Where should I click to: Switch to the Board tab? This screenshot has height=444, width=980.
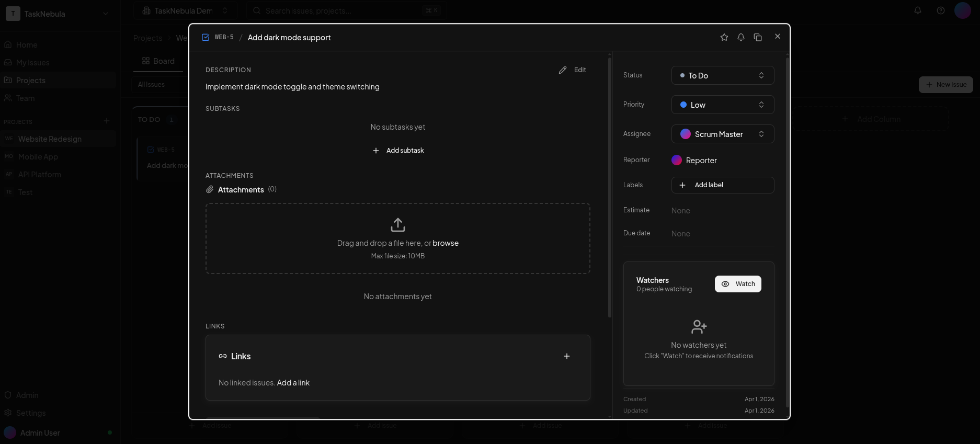(158, 61)
